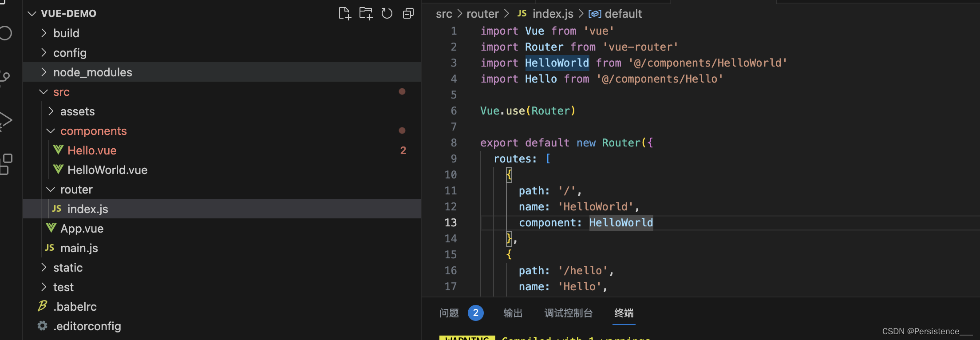This screenshot has width=980, height=340.
Task: Click the New Folder icon in explorer header
Action: pos(366,13)
